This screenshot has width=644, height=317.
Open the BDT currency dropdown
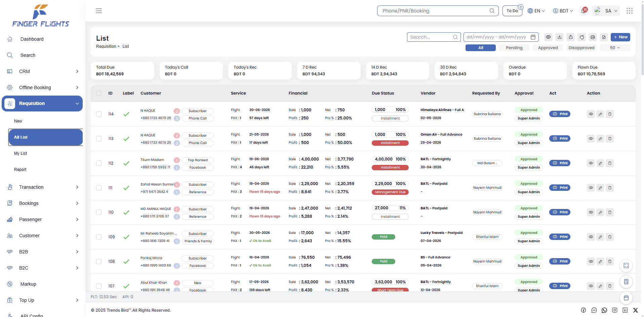[563, 11]
